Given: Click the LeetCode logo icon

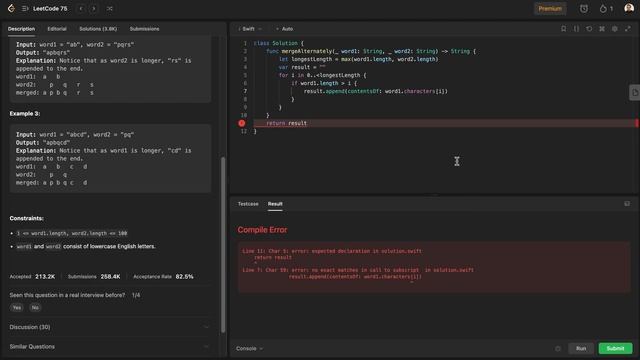Looking at the screenshot, I should point(11,8).
